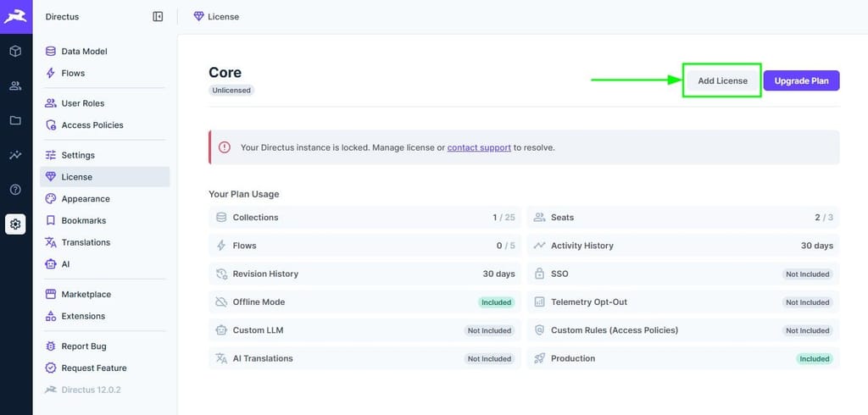Click the Access Policies shield icon
The image size is (868, 415).
(x=50, y=125)
